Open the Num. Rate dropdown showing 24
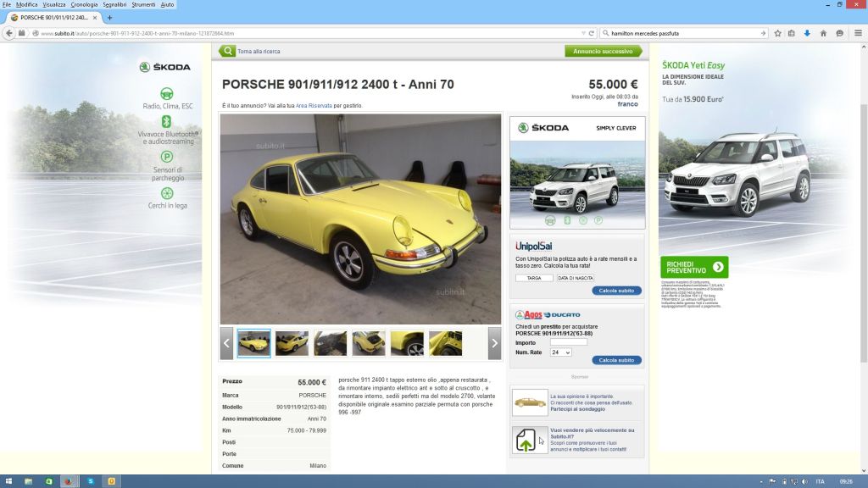This screenshot has height=488, width=868. [x=561, y=352]
